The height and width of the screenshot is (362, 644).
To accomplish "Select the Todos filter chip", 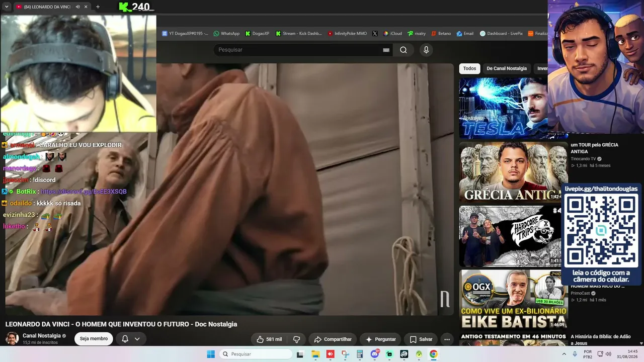I will [x=469, y=68].
